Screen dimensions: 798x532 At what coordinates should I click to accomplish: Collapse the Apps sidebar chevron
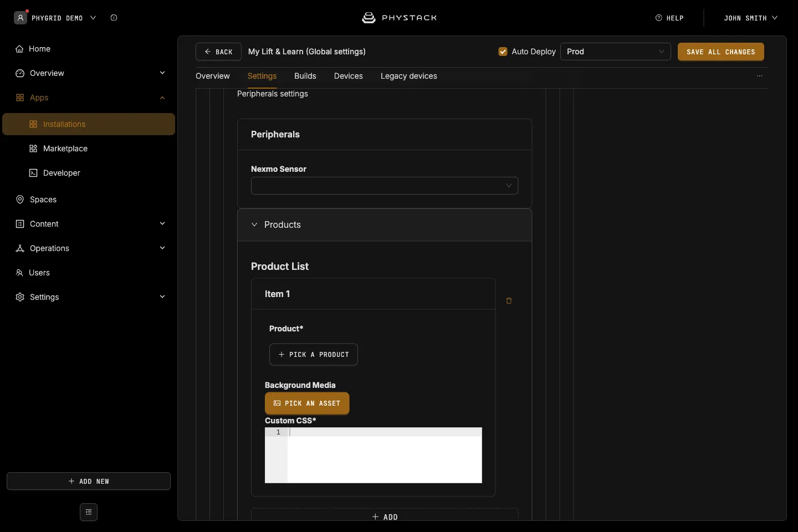point(162,98)
